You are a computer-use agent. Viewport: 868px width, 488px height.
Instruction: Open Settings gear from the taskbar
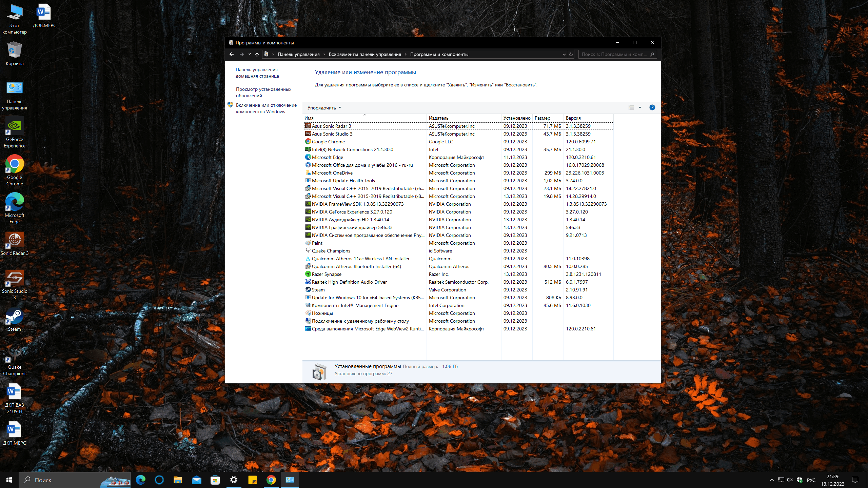click(234, 480)
